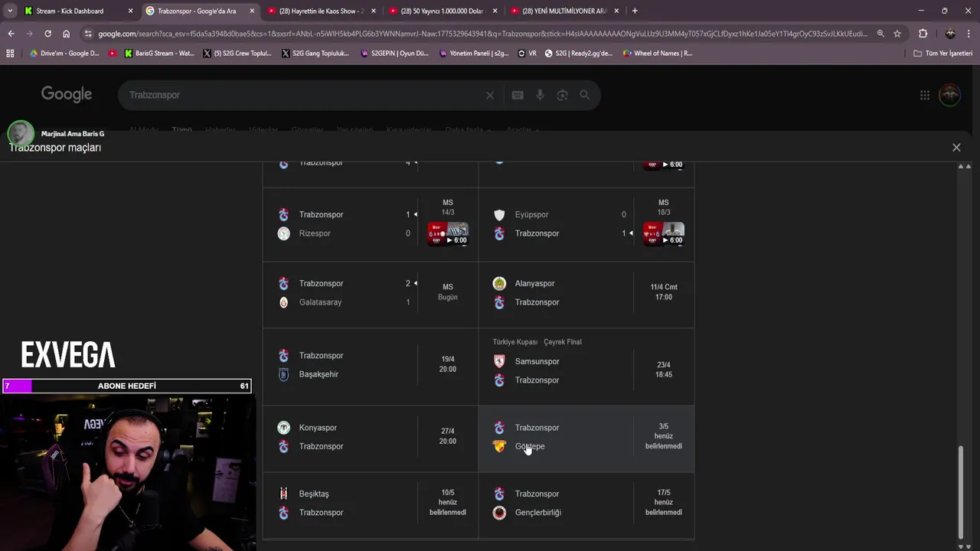Viewport: 980px width, 551px height.
Task: Open the Chrome profile avatar in toolbar
Action: click(x=950, y=34)
